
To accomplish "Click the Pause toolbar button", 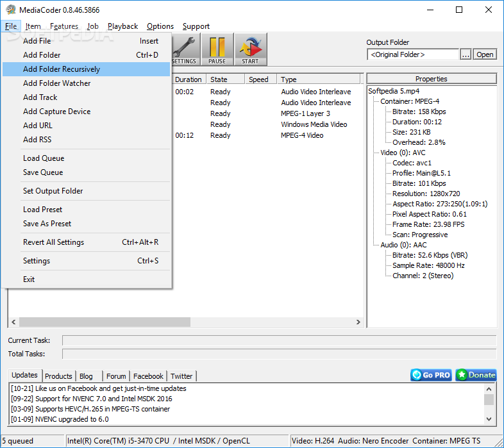I will click(x=217, y=49).
